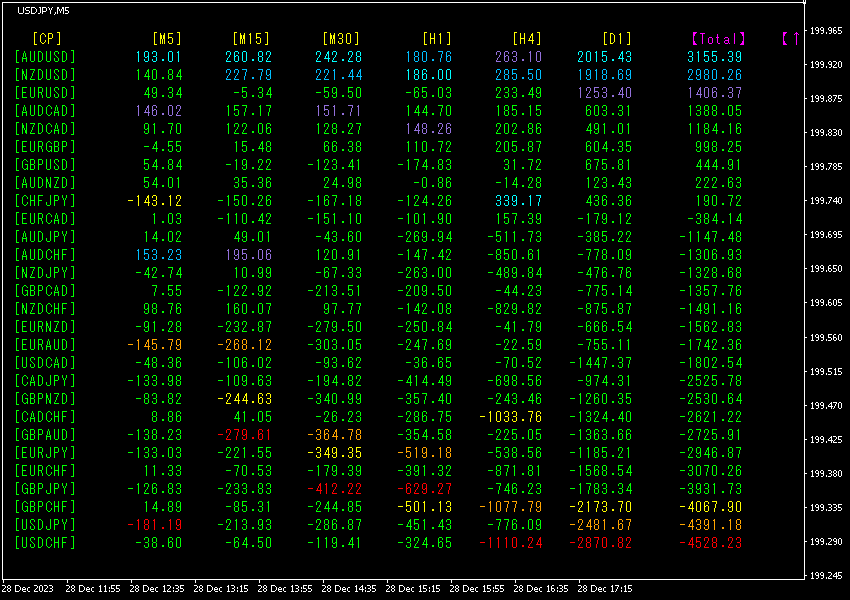The height and width of the screenshot is (600, 850).
Task: Click the [GBPUSD] pair label
Action: coord(45,165)
